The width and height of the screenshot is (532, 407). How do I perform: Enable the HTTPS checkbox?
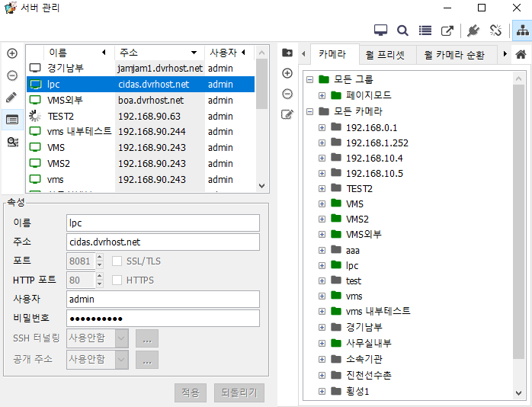click(x=117, y=280)
